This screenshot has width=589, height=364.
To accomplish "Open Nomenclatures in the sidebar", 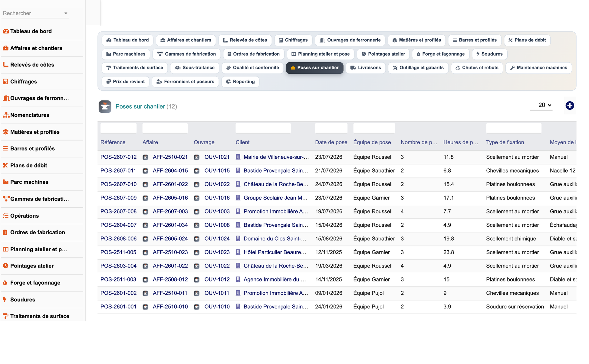I will (30, 115).
